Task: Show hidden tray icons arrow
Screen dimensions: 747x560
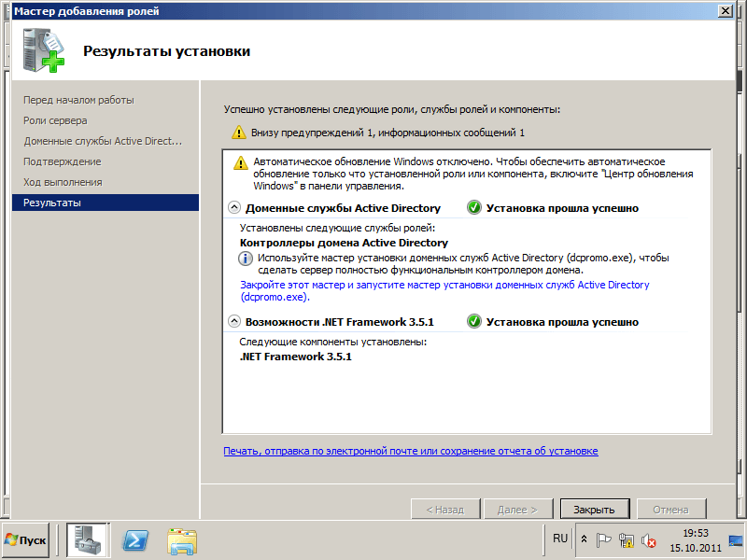Action: click(585, 539)
